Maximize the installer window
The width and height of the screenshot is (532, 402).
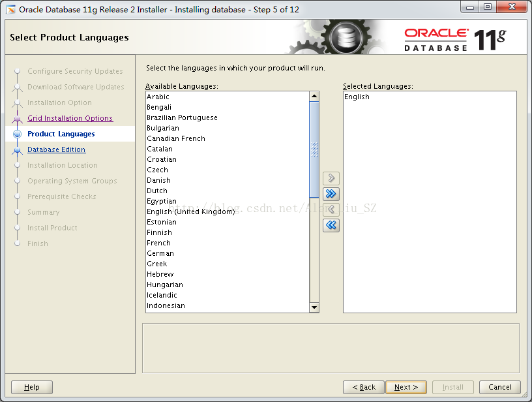pyautogui.click(x=488, y=7)
